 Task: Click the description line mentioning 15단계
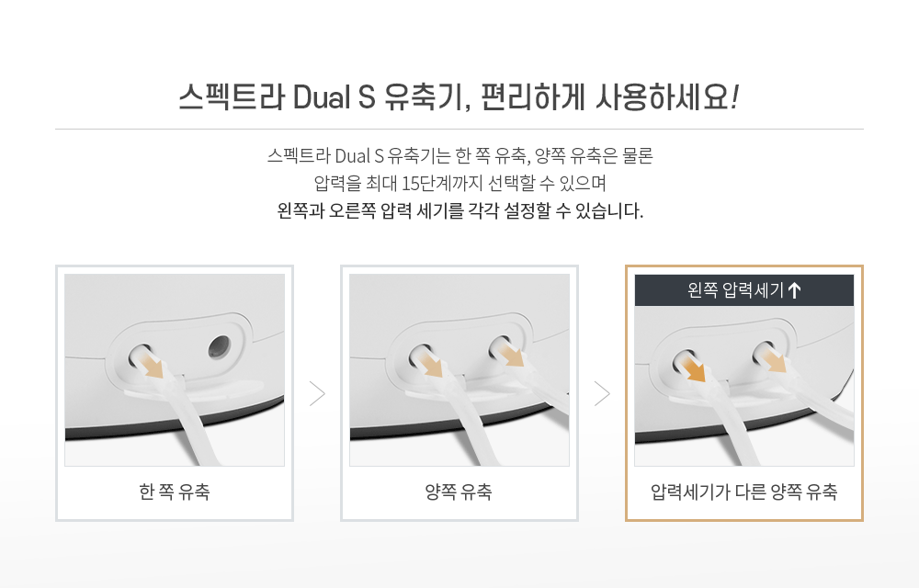click(460, 184)
